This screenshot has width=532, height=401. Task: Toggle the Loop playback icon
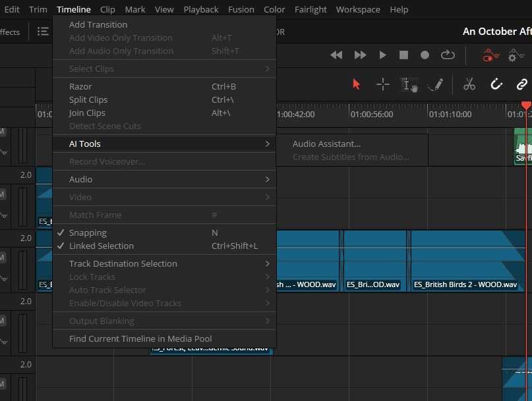[x=448, y=55]
